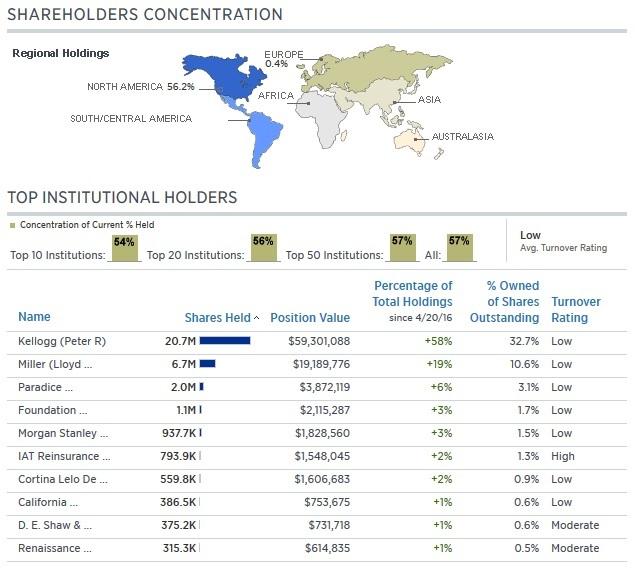638x572 pixels.
Task: Click the Top 50 Institutions 57% bar
Action: click(x=402, y=248)
